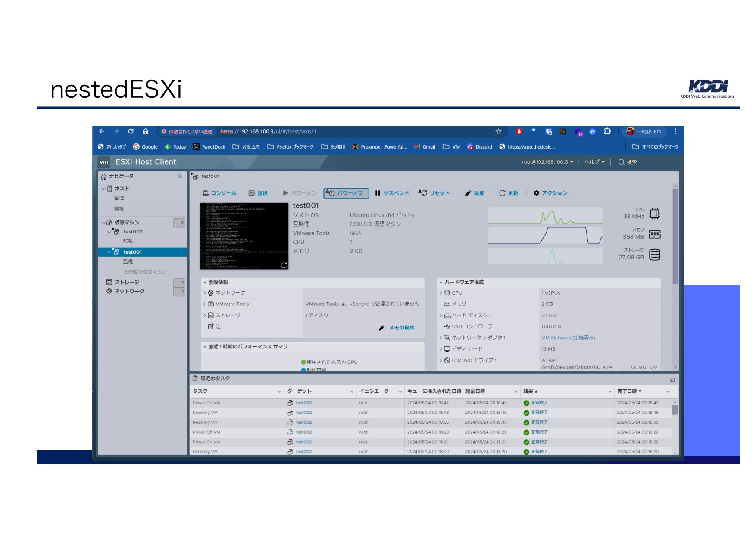Image resolution: width=756 pixels, height=534 pixels.
Task: Collapse the ハードウェア構成 section
Action: click(x=441, y=283)
